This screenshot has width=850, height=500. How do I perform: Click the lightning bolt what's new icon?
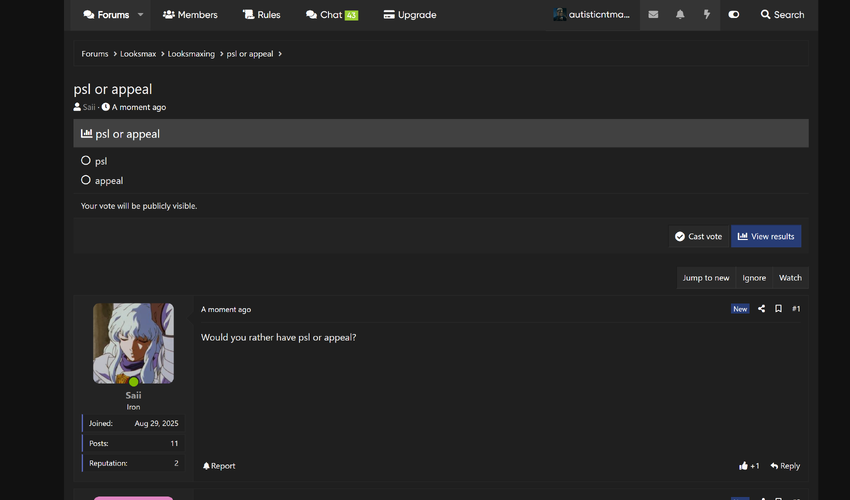[706, 15]
